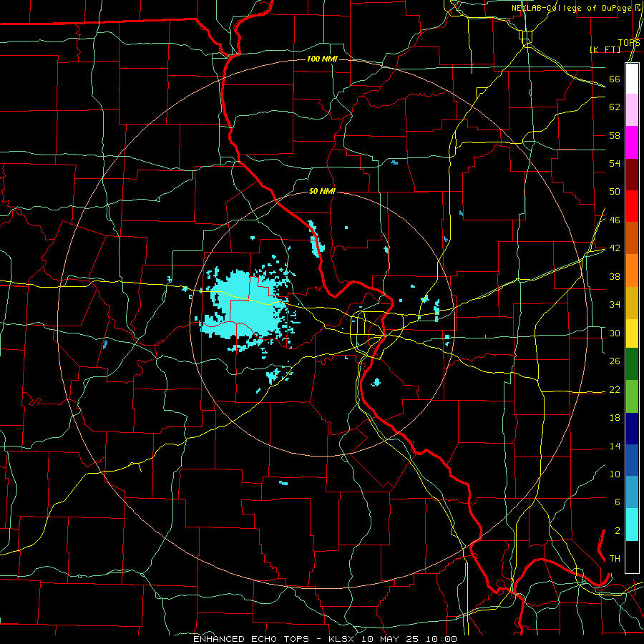Pick the magenta legend swatch

(x=632, y=142)
